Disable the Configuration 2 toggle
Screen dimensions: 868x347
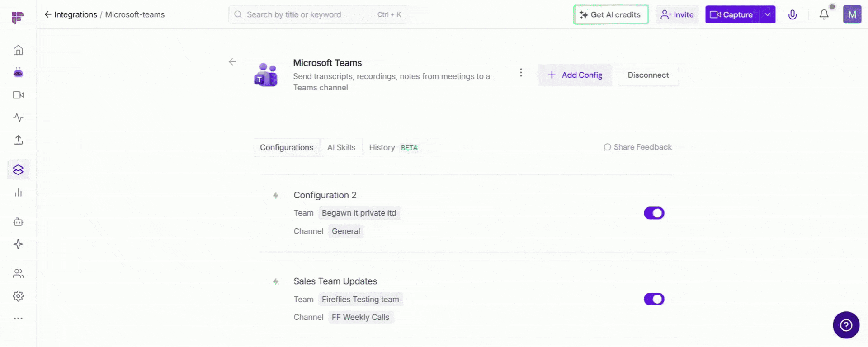[654, 213]
